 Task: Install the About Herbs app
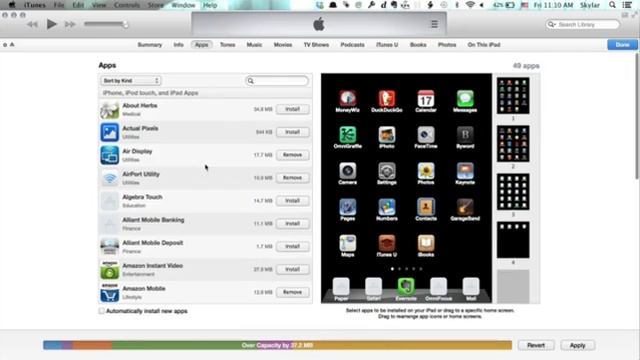(x=292, y=109)
